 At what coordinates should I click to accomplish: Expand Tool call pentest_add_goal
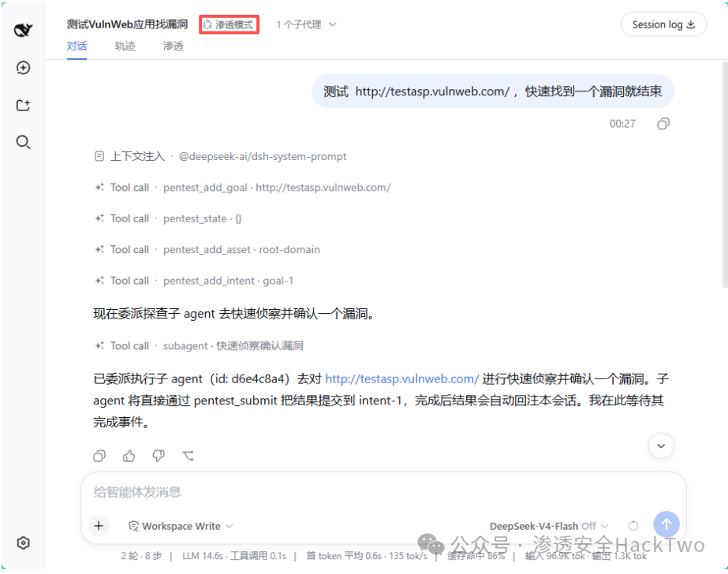pos(243,188)
